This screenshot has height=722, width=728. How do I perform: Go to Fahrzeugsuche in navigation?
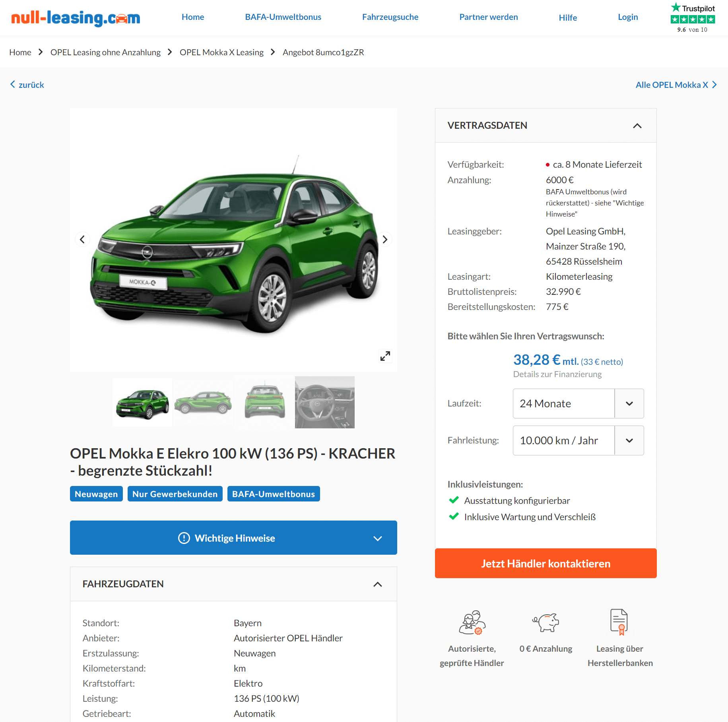point(390,17)
